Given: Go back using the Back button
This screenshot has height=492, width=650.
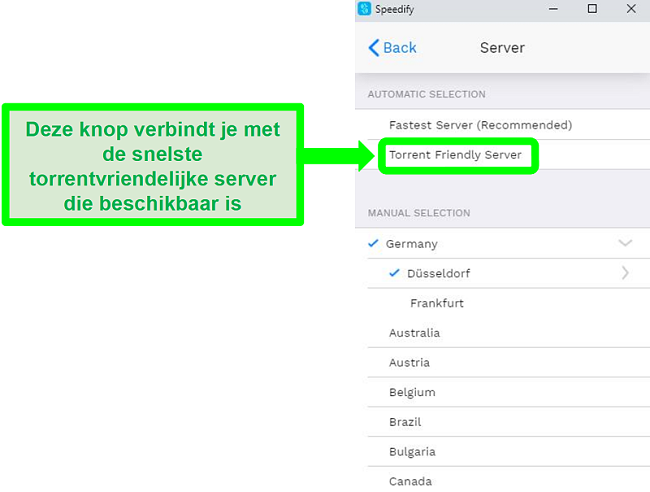Looking at the screenshot, I should coord(392,48).
